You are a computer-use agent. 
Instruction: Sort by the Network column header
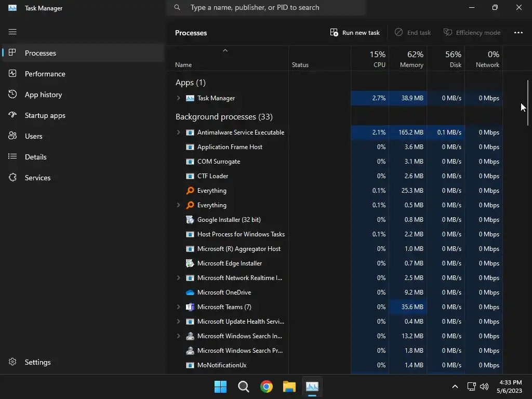484,59
